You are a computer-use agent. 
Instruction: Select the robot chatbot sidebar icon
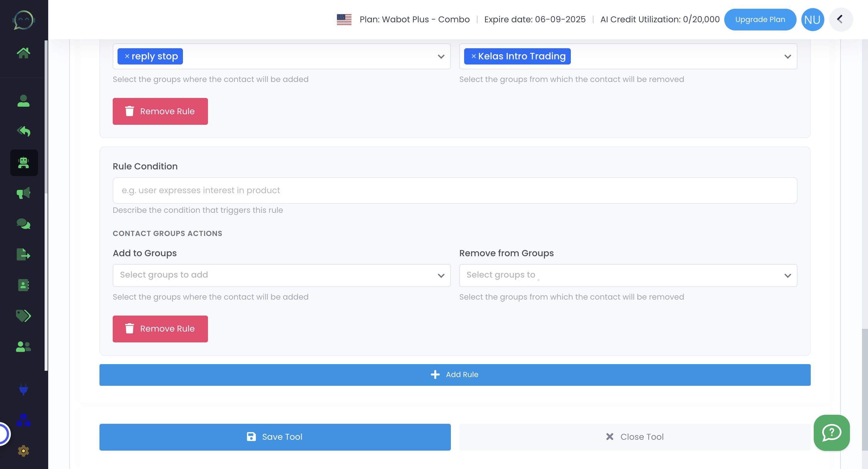(x=24, y=163)
